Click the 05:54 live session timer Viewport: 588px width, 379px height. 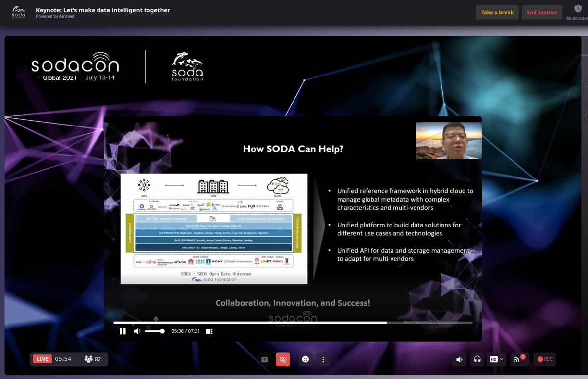click(x=63, y=359)
